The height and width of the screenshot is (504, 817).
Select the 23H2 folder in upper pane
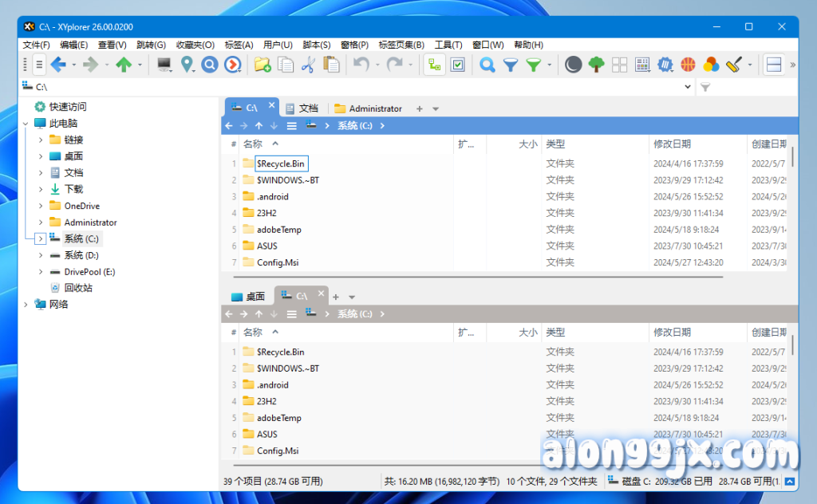(266, 213)
